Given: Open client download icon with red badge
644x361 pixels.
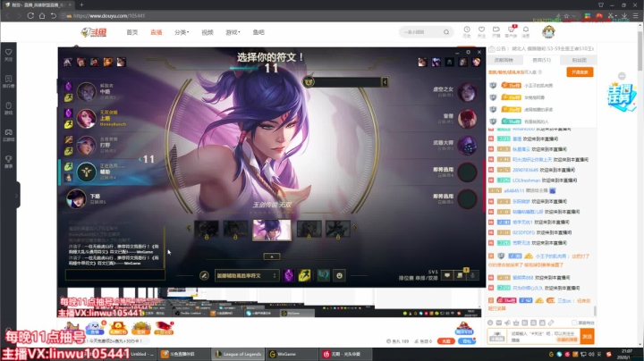Looking at the screenshot, I should click(x=512, y=31).
